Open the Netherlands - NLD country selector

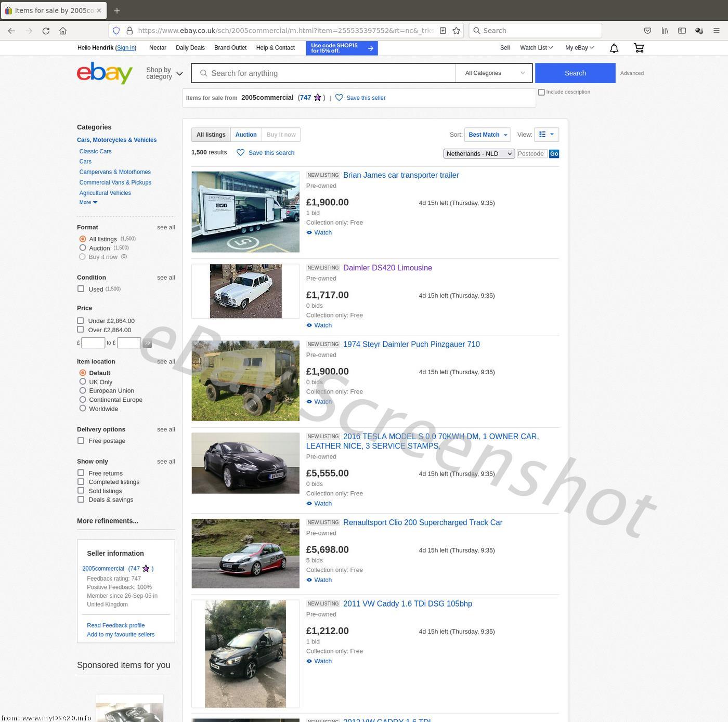pyautogui.click(x=479, y=154)
